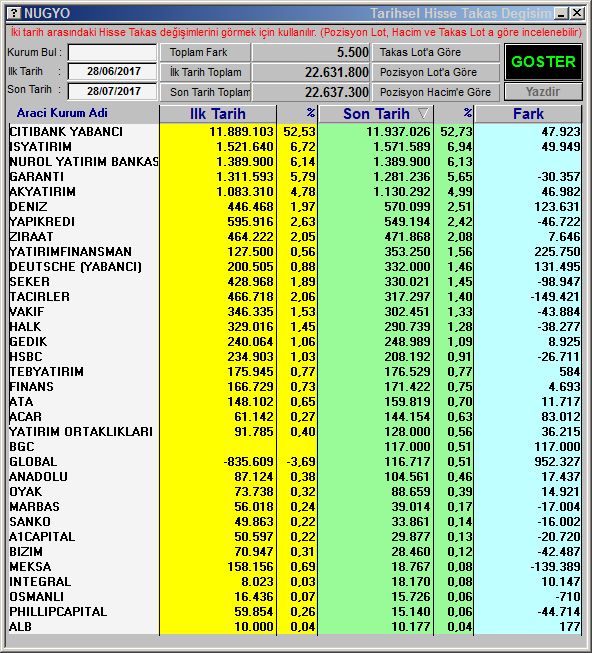Select the MEKSA row
Viewport: 592px width, 653px height.
295,566
